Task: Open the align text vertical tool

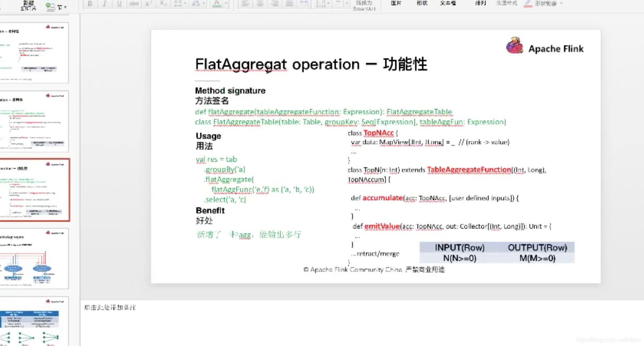Action: tap(338, 3)
